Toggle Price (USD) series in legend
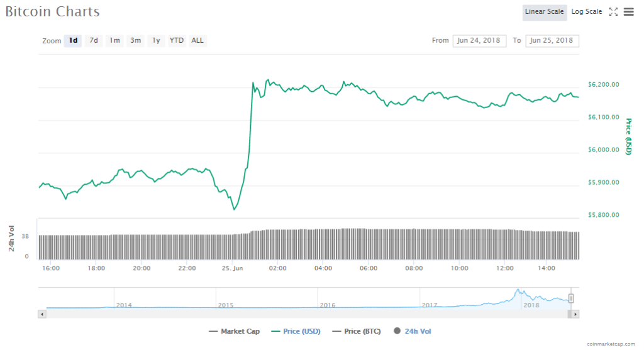The width and height of the screenshot is (644, 350). [294, 331]
